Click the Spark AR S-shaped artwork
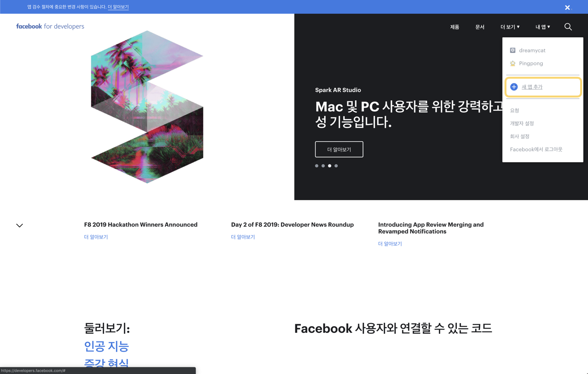The width and height of the screenshot is (588, 374). [x=147, y=107]
